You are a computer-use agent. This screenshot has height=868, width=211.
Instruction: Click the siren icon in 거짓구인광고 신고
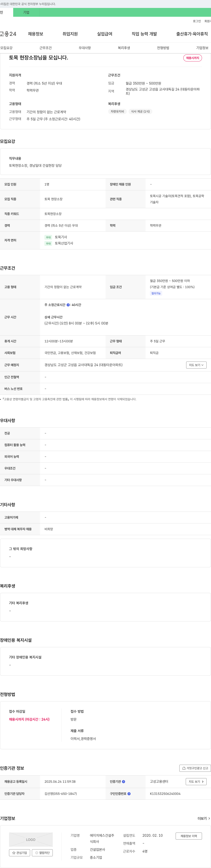click(x=184, y=768)
